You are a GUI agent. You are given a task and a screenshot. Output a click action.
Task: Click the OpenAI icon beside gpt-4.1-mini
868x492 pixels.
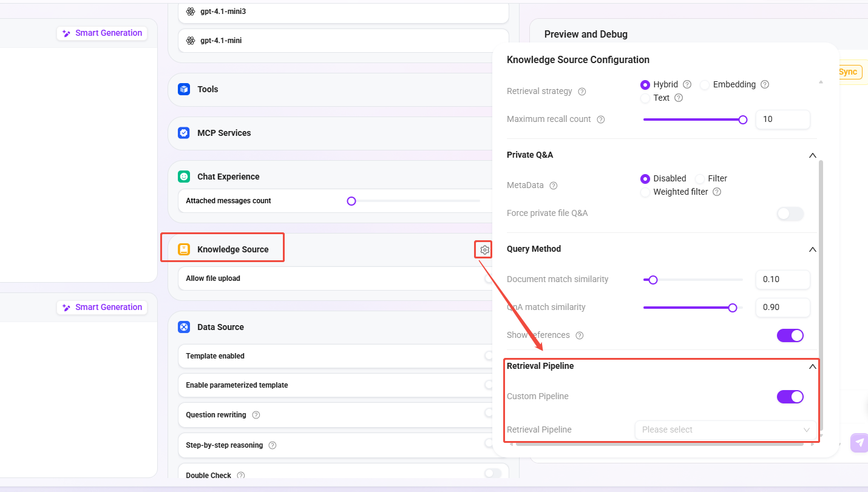pos(191,41)
